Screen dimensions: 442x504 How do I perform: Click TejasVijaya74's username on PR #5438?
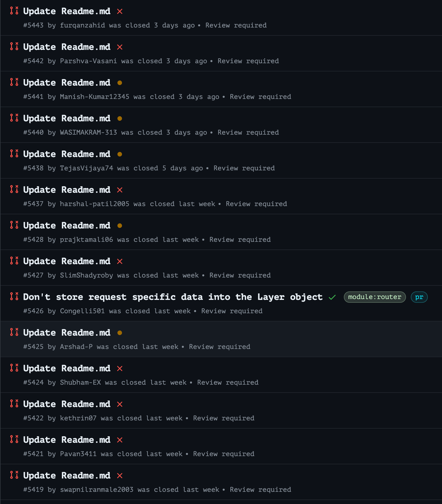click(86, 168)
